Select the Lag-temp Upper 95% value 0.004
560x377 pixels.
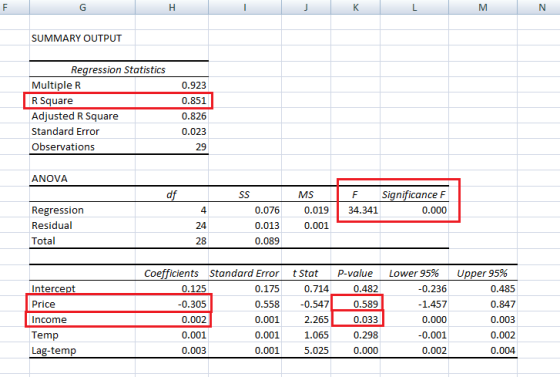pyautogui.click(x=503, y=350)
